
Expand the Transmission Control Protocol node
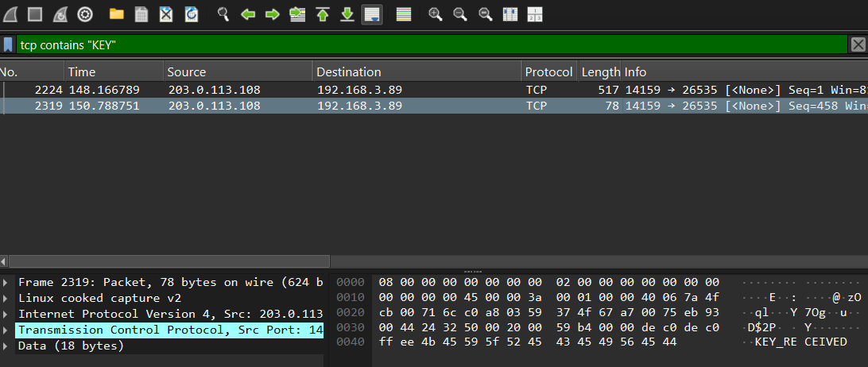click(x=6, y=330)
